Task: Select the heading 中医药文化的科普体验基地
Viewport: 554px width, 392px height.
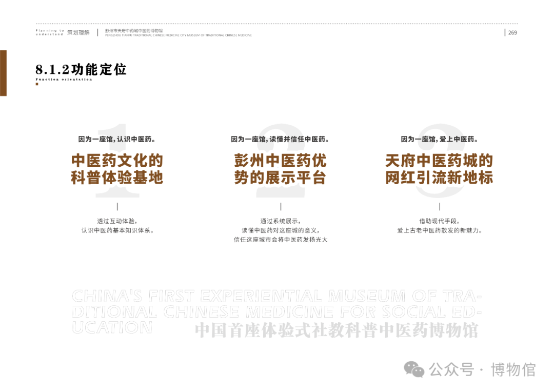Action: (117, 169)
